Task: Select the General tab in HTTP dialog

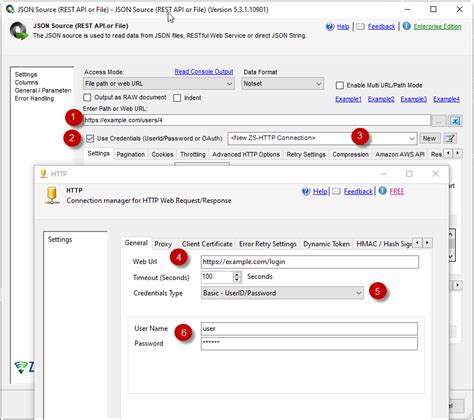Action: point(136,243)
